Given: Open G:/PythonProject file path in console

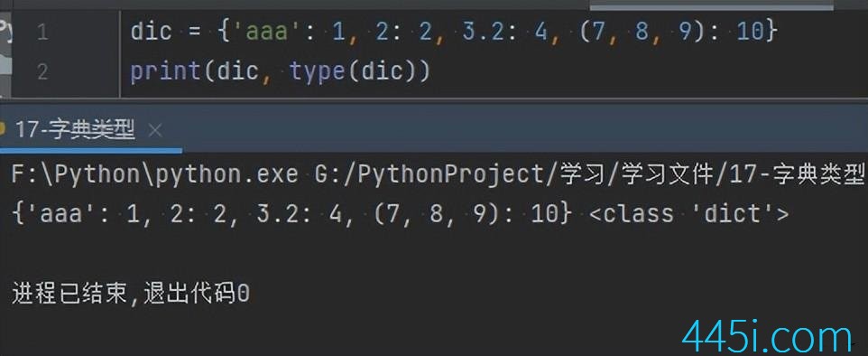Looking at the screenshot, I should click(589, 174).
